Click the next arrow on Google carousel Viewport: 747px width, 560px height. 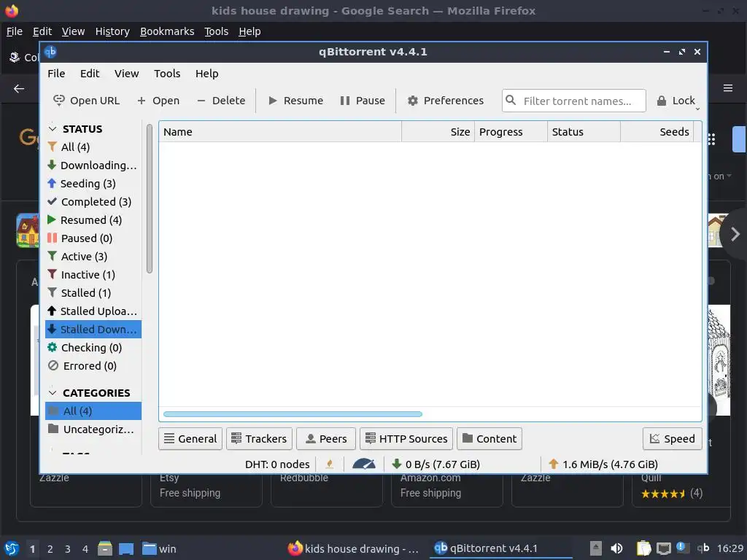point(735,234)
